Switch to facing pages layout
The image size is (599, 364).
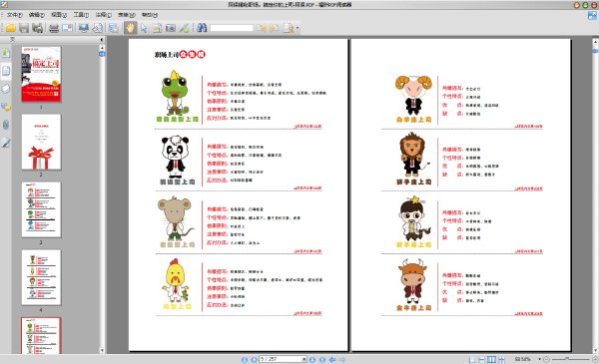pyautogui.click(x=491, y=359)
